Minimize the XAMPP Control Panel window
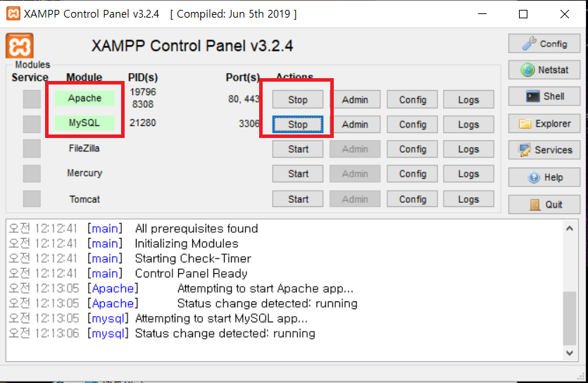The image size is (588, 383). 482,14
